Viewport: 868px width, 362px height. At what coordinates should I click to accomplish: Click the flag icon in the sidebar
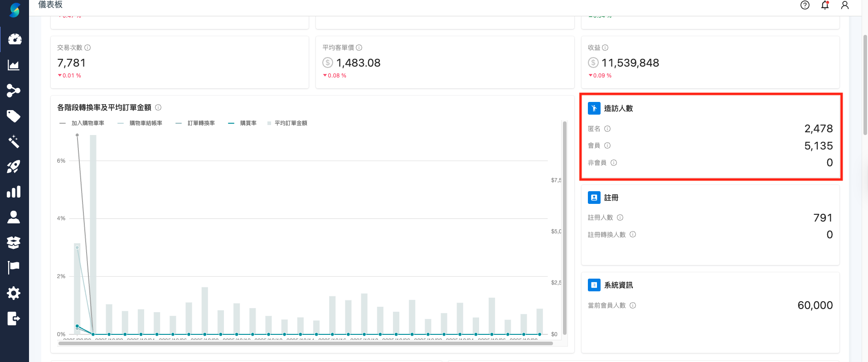click(14, 267)
